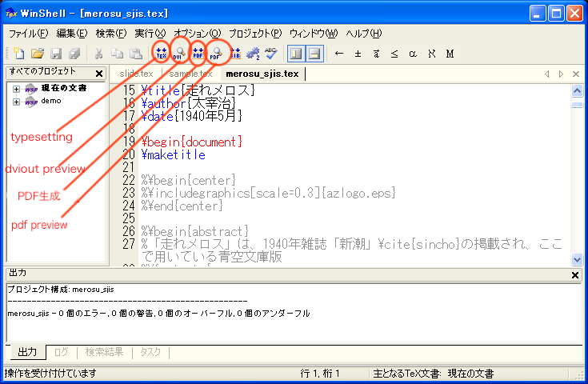Open the ヘルプ(H) menu
The height and width of the screenshot is (384, 588).
[x=364, y=34]
